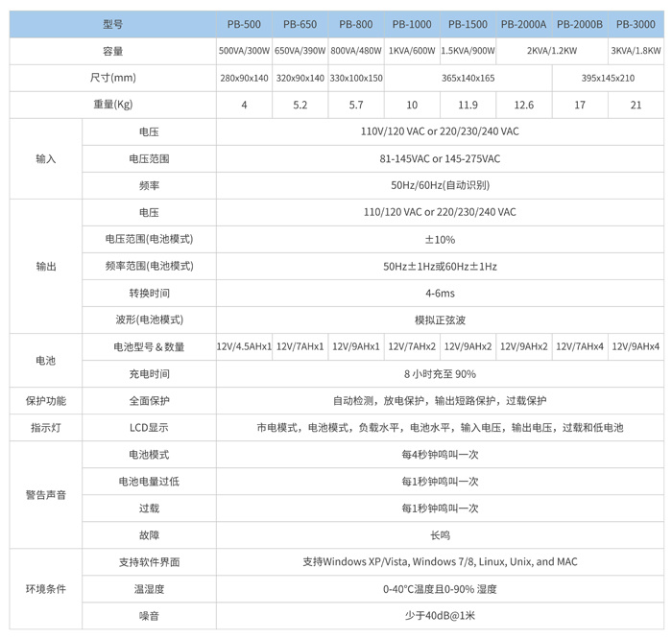
Task: Click the 指示灯 category label
Action: [46, 427]
